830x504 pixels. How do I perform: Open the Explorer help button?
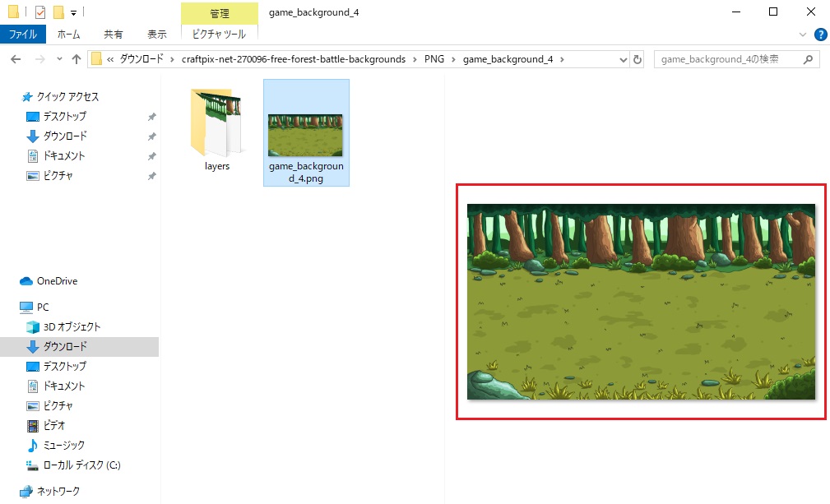(x=820, y=35)
